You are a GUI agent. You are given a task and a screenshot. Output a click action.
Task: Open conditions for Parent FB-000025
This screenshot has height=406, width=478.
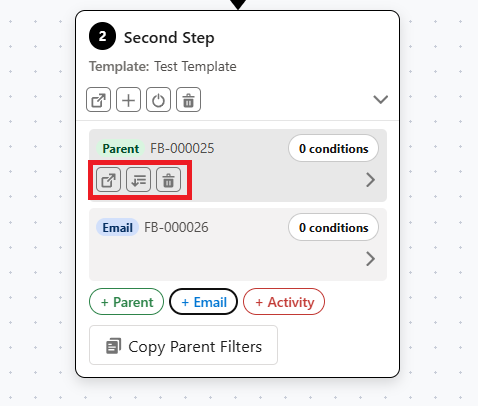click(x=333, y=148)
